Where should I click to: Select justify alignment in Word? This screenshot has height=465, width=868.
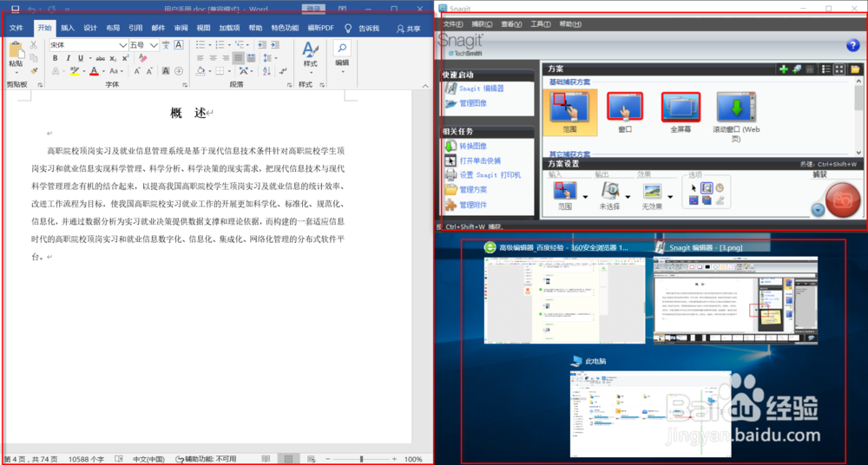pyautogui.click(x=238, y=58)
